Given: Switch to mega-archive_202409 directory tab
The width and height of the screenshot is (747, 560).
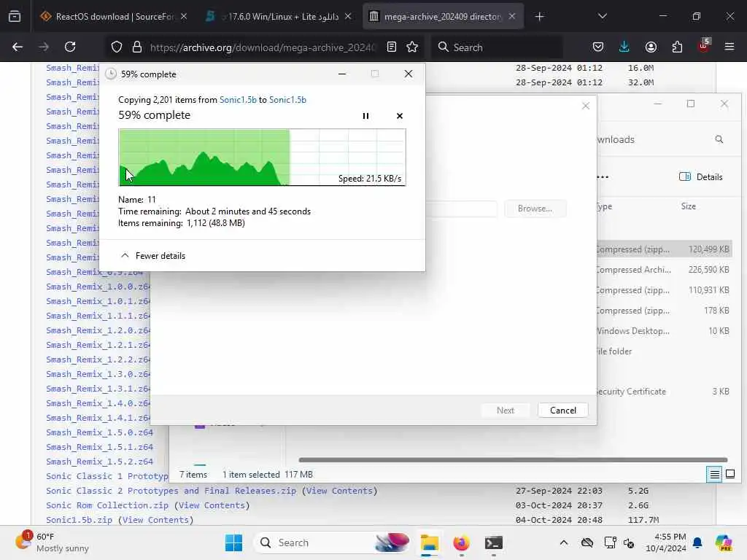Looking at the screenshot, I should (443, 16).
